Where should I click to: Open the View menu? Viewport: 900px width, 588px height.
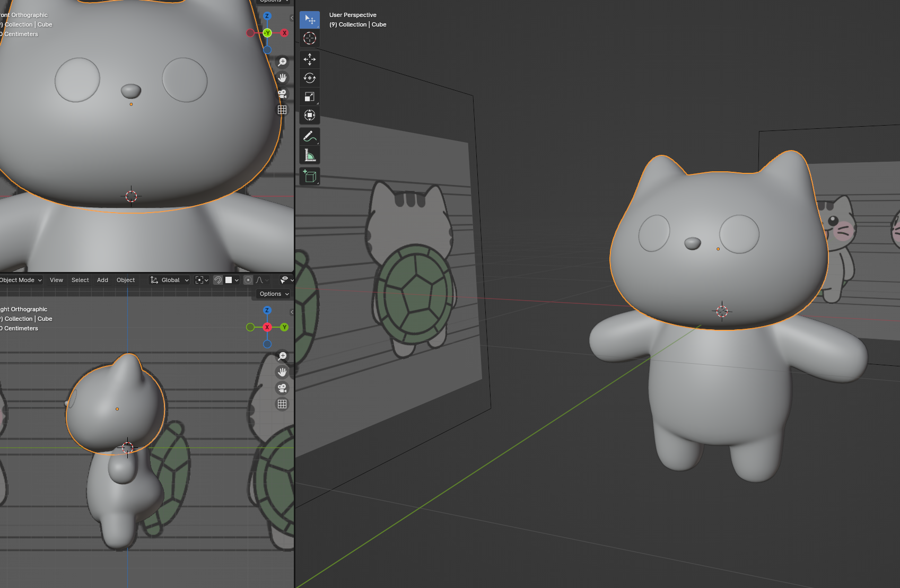(x=56, y=280)
